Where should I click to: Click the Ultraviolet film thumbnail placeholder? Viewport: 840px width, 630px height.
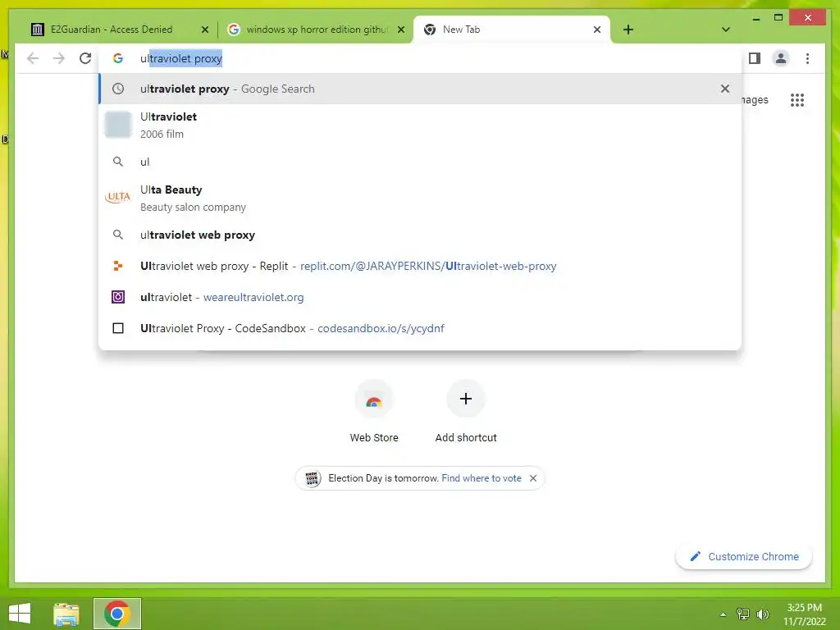118,125
